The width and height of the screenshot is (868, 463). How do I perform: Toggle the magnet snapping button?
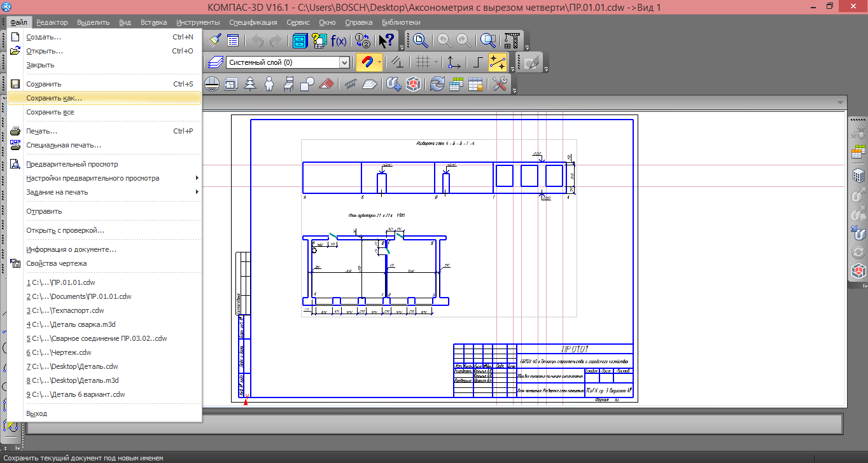point(366,62)
